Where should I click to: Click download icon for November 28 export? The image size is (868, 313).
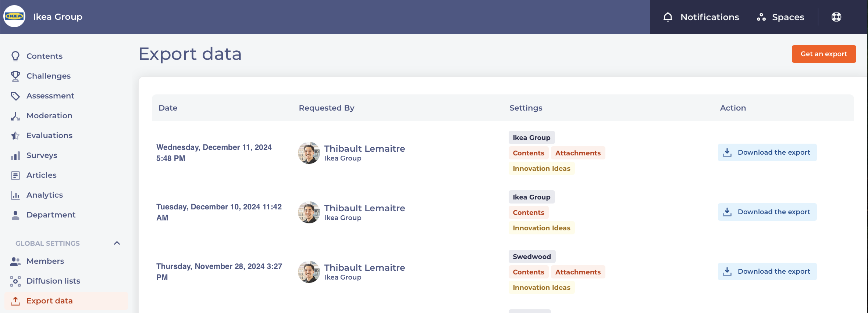pos(727,271)
